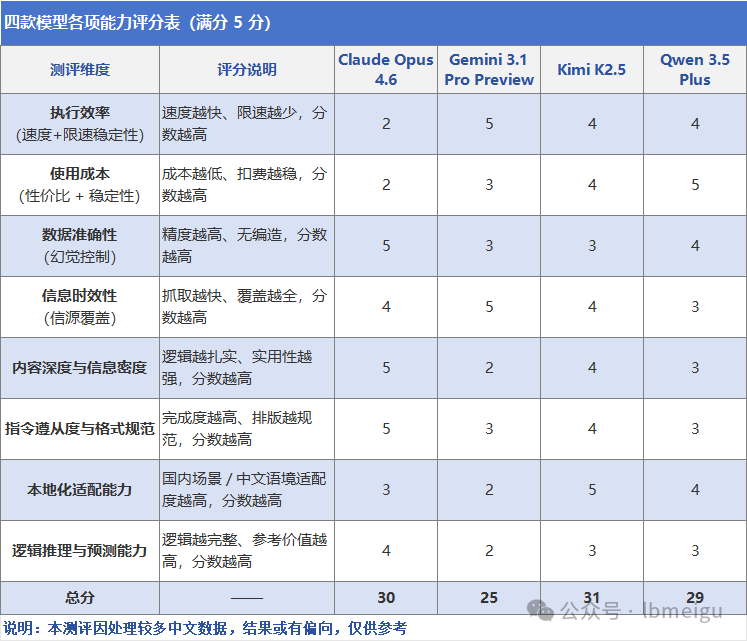
Task: Click Gemini total score 25
Action: pos(489,598)
